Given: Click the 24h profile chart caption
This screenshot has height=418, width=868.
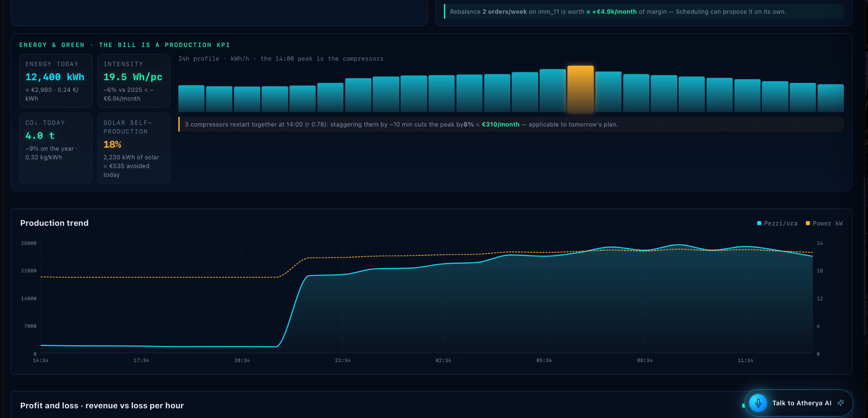Looking at the screenshot, I should (x=281, y=59).
